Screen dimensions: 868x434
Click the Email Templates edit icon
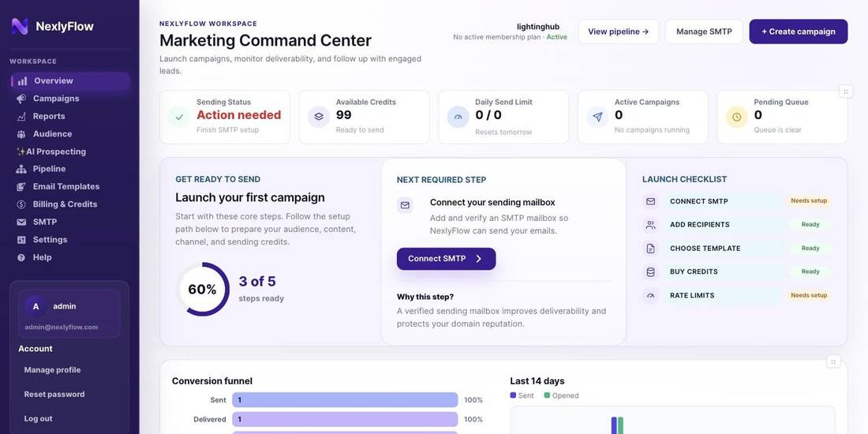tap(21, 186)
